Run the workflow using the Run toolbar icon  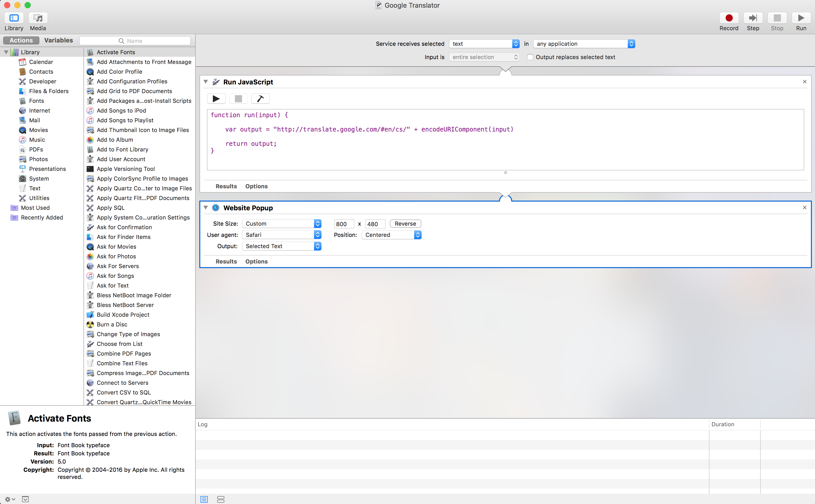pyautogui.click(x=801, y=18)
